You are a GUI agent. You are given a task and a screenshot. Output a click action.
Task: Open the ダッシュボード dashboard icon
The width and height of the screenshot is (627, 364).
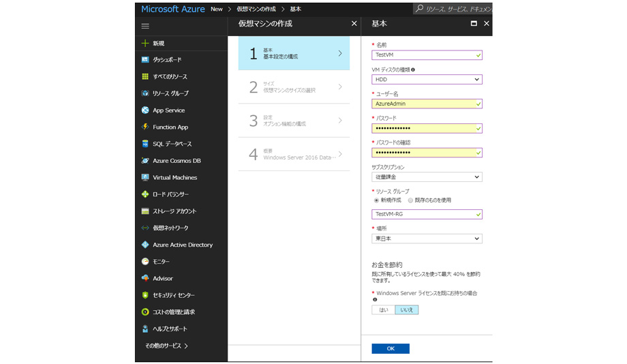click(145, 60)
